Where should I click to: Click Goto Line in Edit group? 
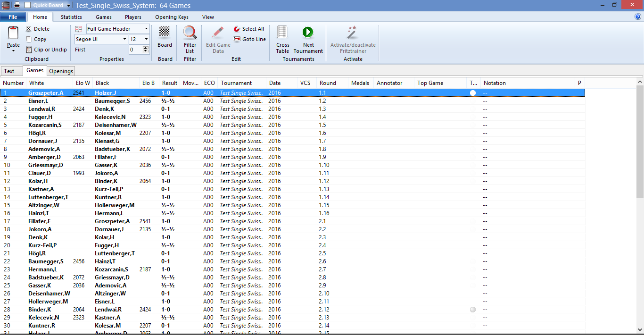tap(237, 39)
